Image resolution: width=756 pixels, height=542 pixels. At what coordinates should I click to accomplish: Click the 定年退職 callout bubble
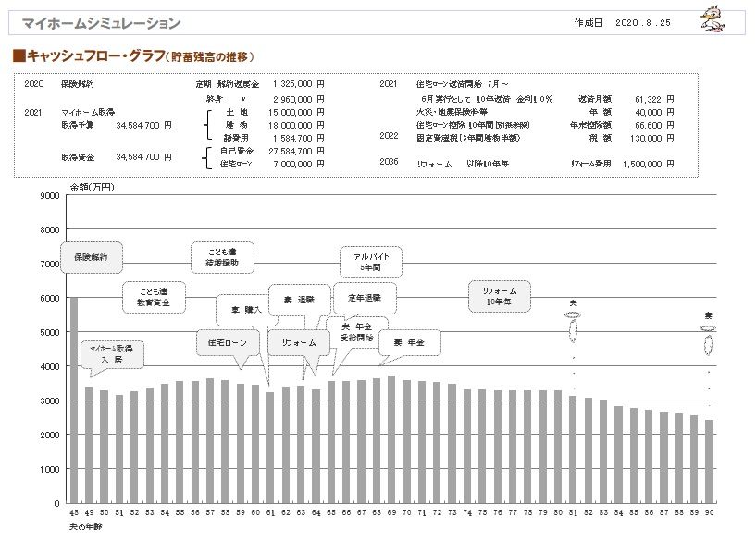tap(365, 298)
